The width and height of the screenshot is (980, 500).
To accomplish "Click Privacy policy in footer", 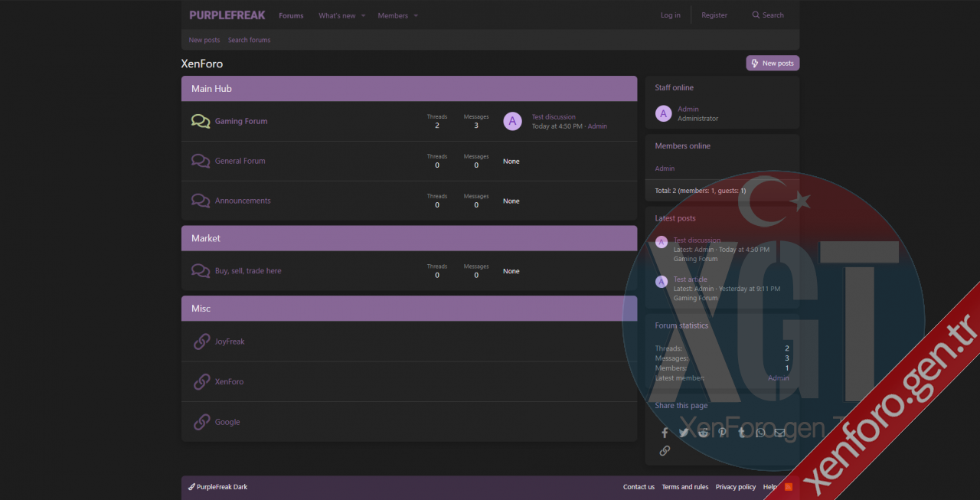I will point(736,487).
